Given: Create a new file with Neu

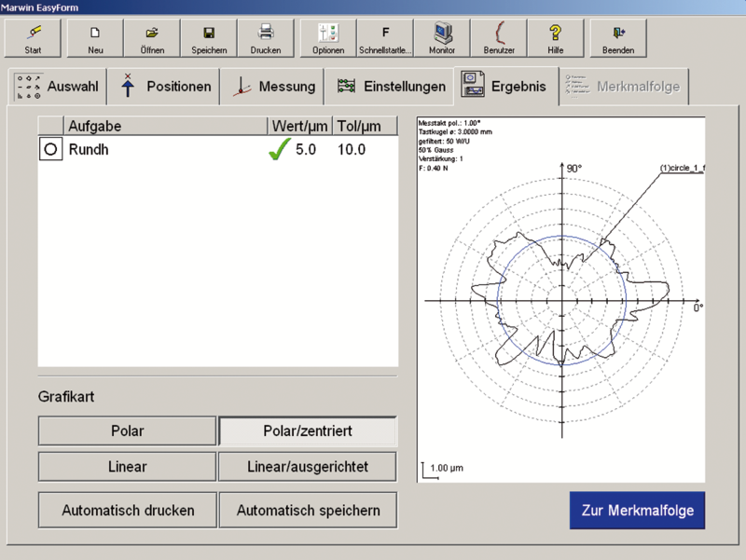Looking at the screenshot, I should pyautogui.click(x=95, y=37).
